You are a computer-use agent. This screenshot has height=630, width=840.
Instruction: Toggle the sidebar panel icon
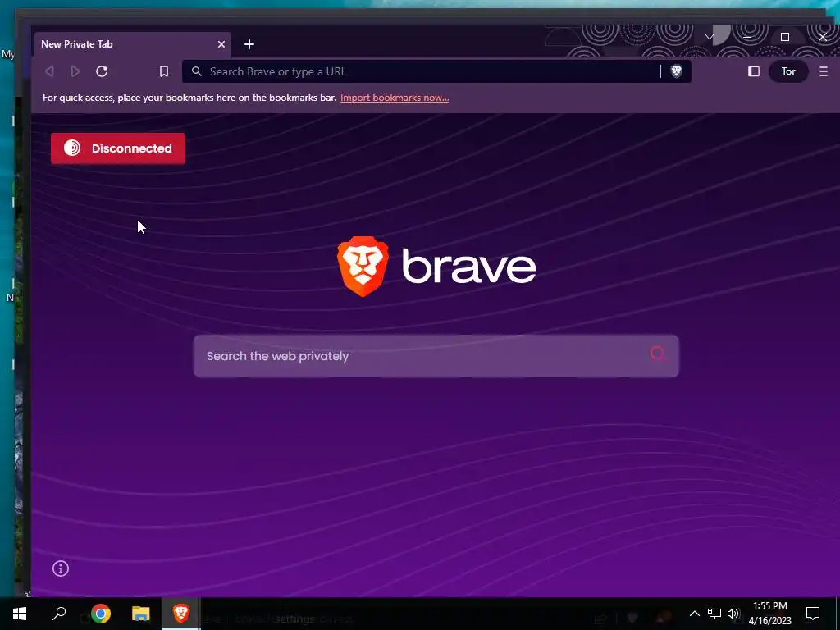coord(754,71)
